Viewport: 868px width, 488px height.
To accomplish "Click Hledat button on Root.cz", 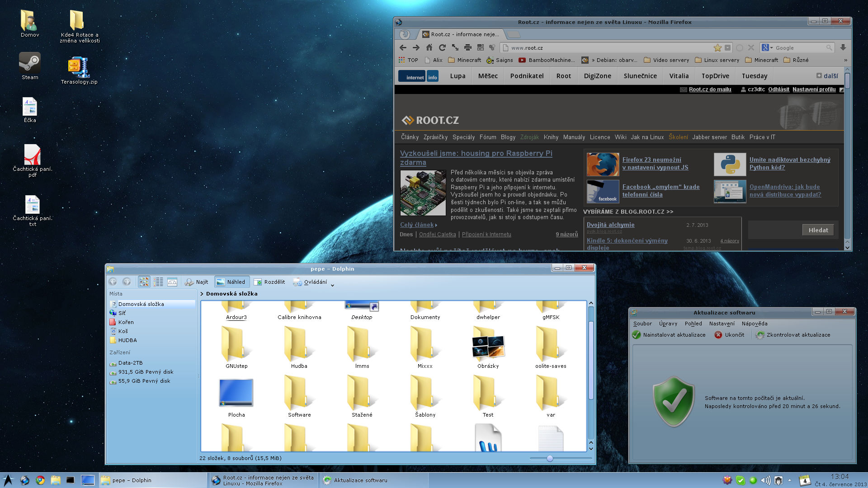I will (818, 230).
